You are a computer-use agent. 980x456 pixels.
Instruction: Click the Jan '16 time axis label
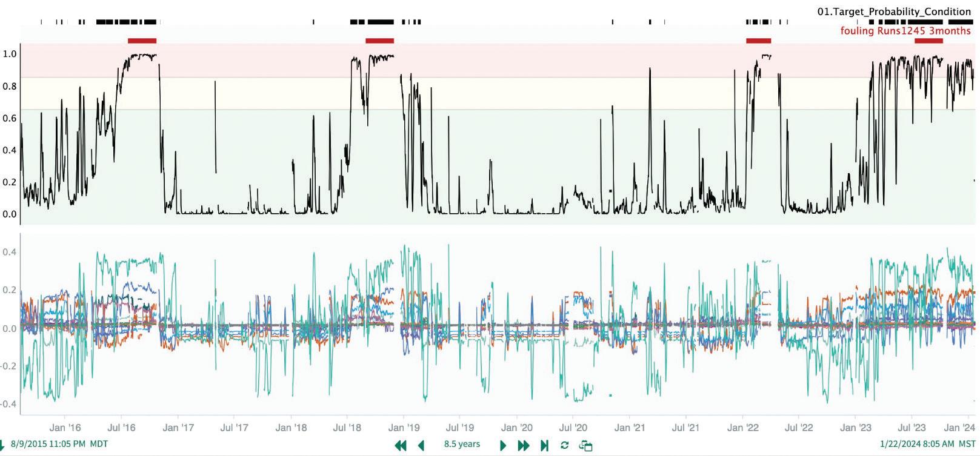pos(65,428)
